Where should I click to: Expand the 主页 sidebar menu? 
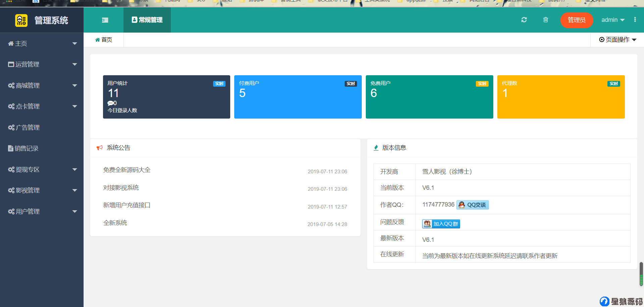(42, 43)
